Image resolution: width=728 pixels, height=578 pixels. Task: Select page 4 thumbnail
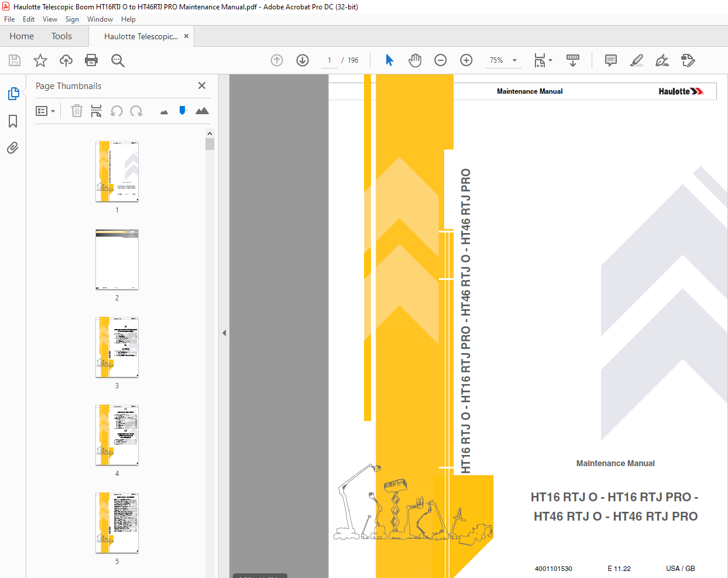[x=117, y=435]
